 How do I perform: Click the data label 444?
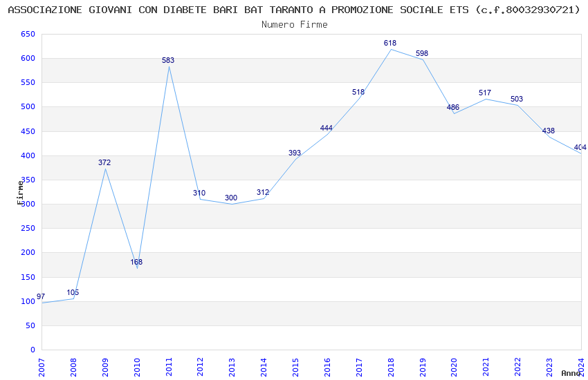coord(327,128)
